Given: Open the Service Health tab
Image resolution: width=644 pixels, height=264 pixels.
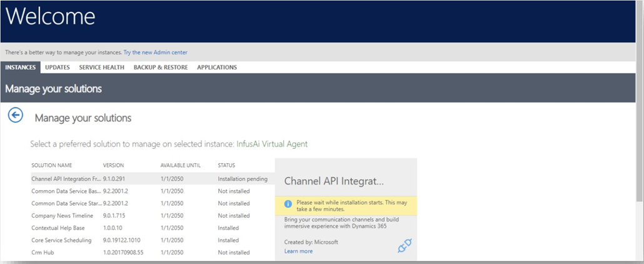Looking at the screenshot, I should [x=101, y=68].
